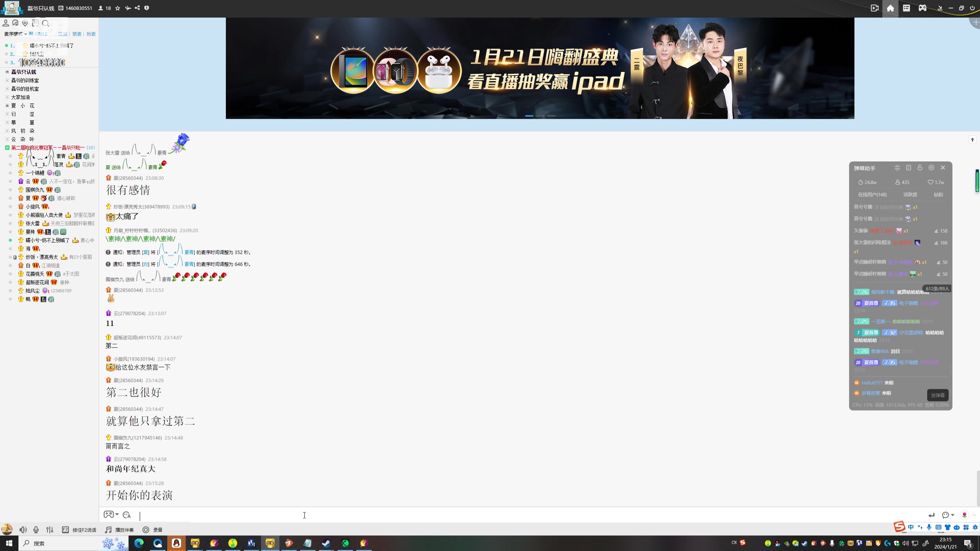Expand 夏小花 channel node
This screenshot has height=551, width=980.
(7, 106)
